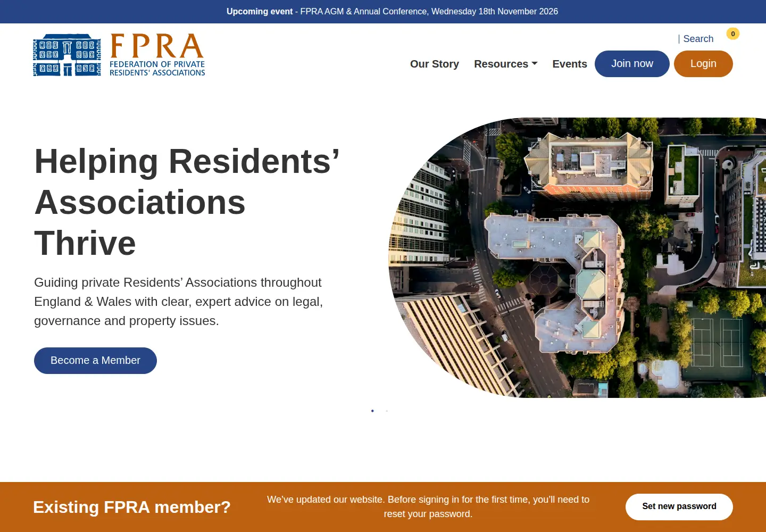Expand the Resources dropdown menu
This screenshot has height=532, width=766.
(x=506, y=64)
